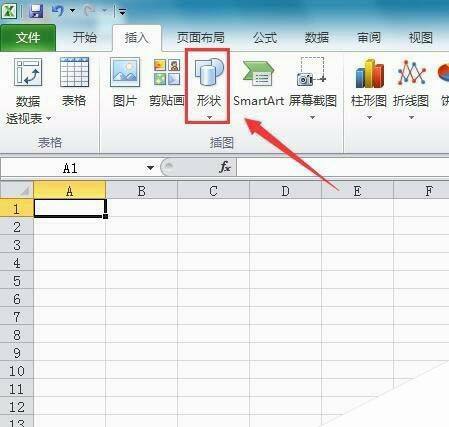This screenshot has height=427, width=449.
Task: Select column B header
Action: pyautogui.click(x=142, y=191)
